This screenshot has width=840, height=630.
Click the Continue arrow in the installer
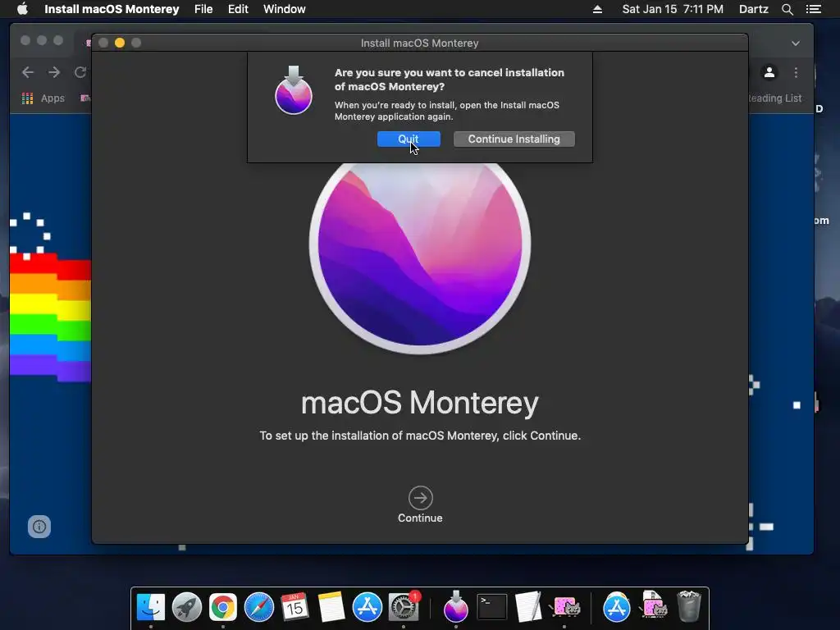(x=420, y=498)
